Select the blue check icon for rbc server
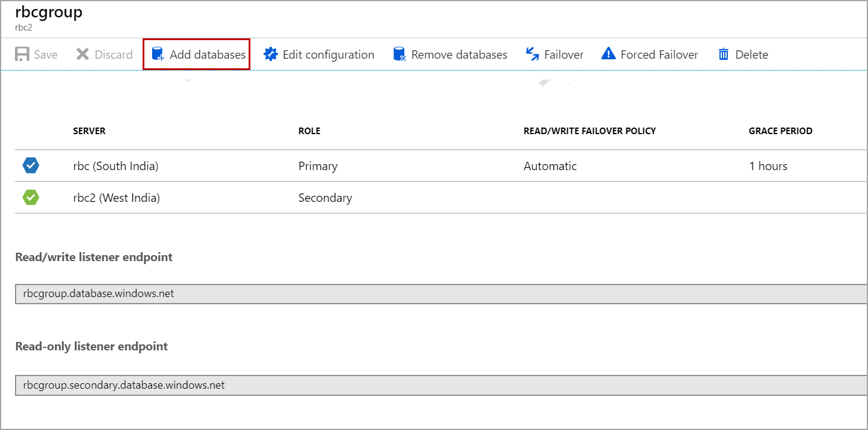Image resolution: width=868 pixels, height=430 pixels. [31, 166]
